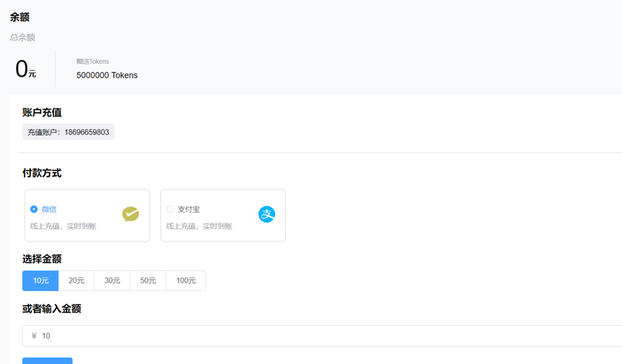Click the blue Alipay logo icon
Screen dimensions: 622x364
267,214
